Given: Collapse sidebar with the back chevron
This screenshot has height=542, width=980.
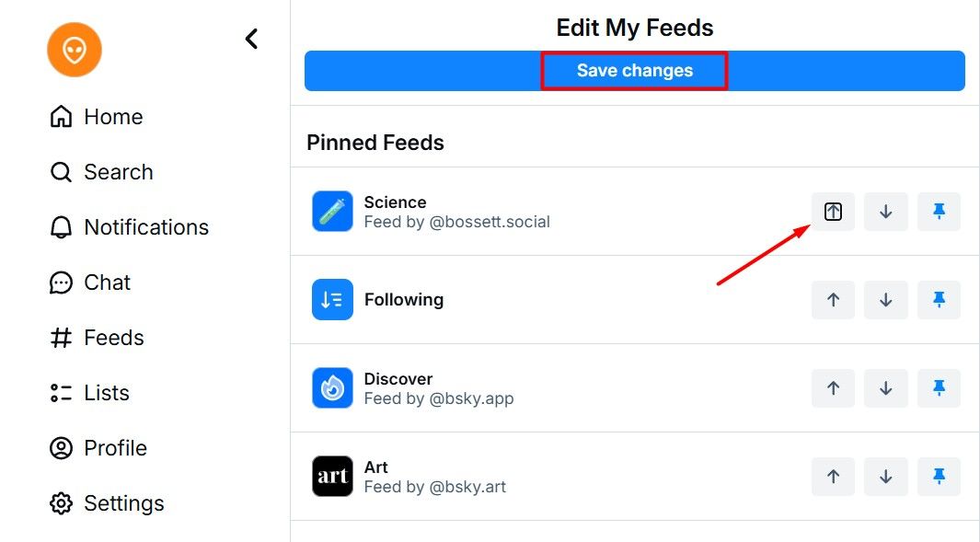Looking at the screenshot, I should click(251, 39).
